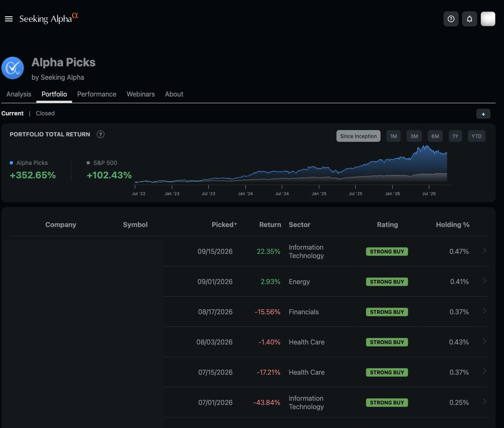Click the Alpha Picks checkmark logo
Viewport: 504px width, 428px height.
[x=13, y=68]
